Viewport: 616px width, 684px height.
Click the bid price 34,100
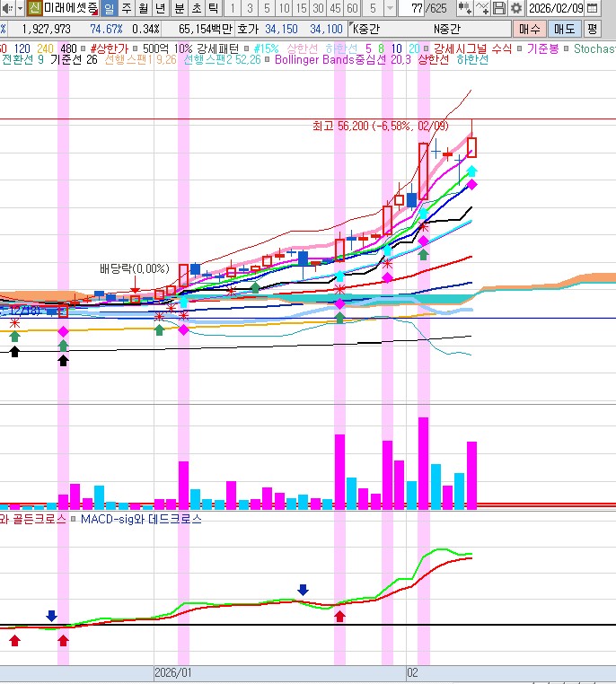point(326,30)
